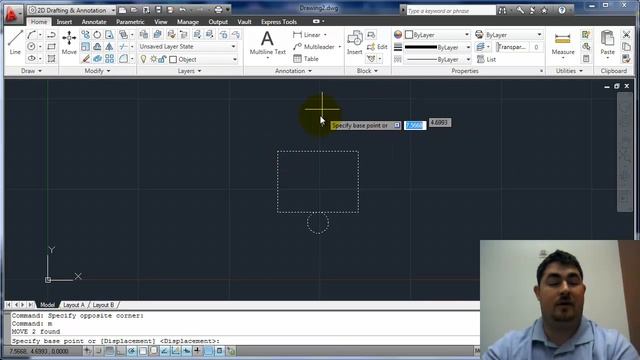
Task: Click the dynamic input X coordinate field
Action: 415,125
